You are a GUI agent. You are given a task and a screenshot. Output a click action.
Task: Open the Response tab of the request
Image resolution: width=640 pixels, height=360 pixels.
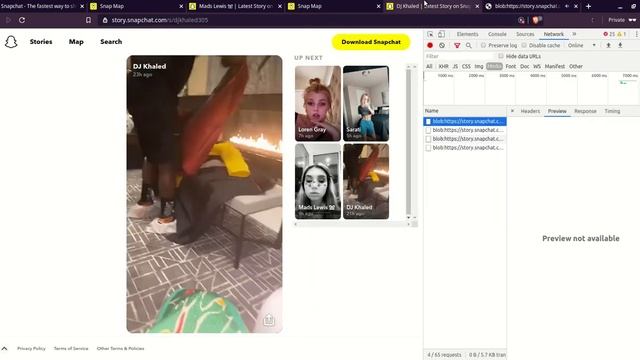point(585,111)
